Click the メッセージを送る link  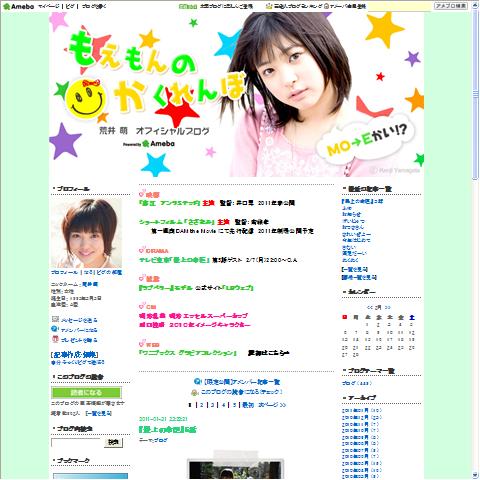click(x=79, y=320)
